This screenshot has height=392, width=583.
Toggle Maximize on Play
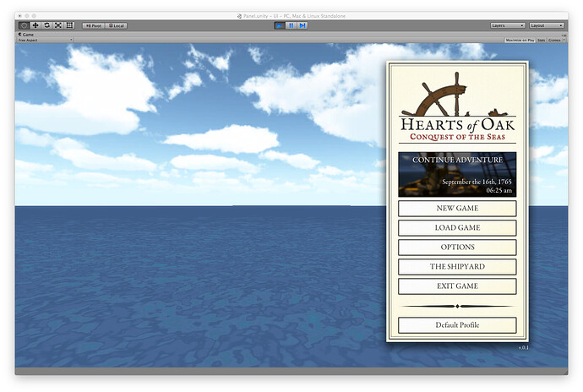[x=520, y=40]
